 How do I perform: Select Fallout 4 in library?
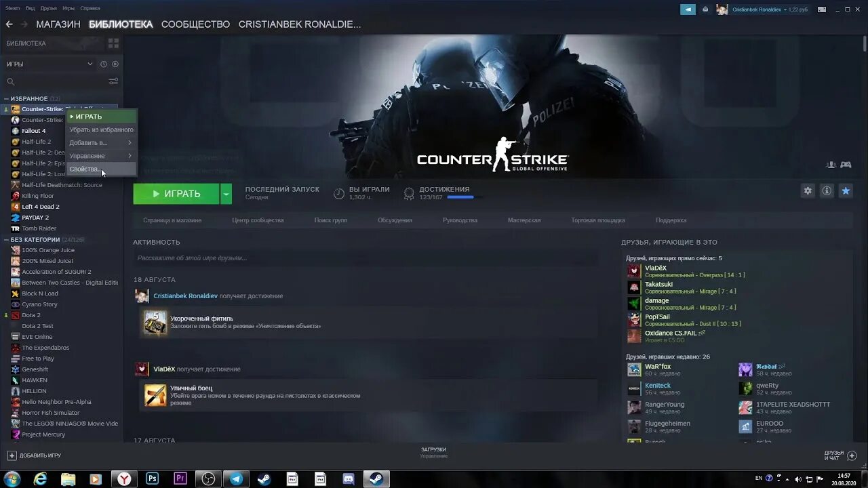(x=33, y=131)
